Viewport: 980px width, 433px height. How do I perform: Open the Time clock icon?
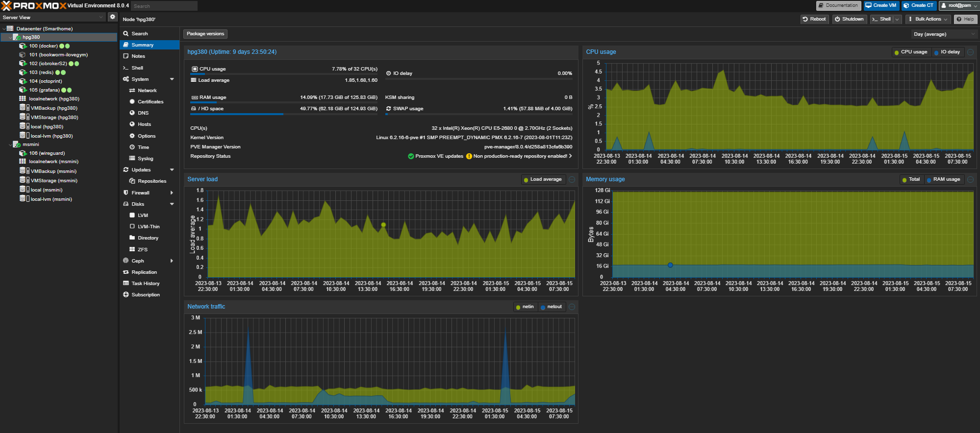click(132, 147)
